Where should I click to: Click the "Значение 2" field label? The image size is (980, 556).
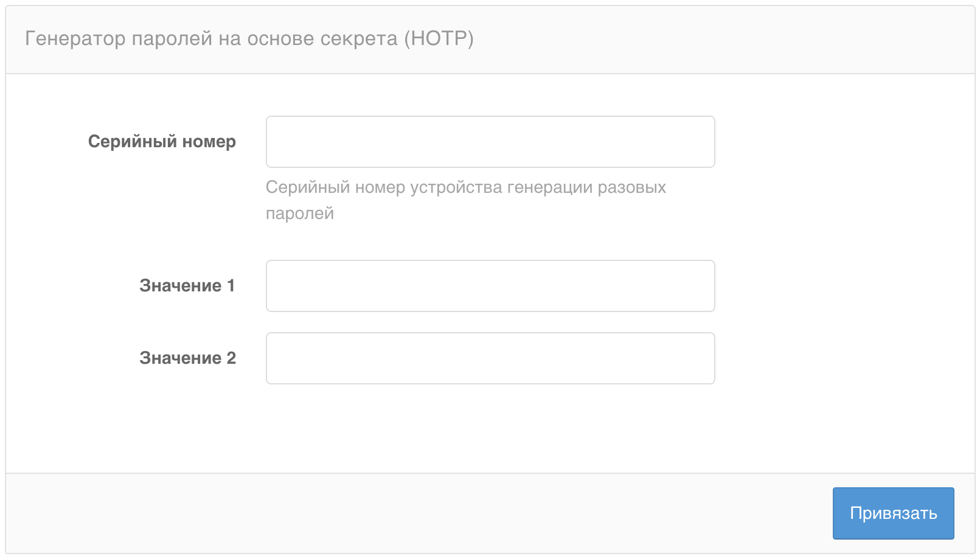tap(187, 358)
